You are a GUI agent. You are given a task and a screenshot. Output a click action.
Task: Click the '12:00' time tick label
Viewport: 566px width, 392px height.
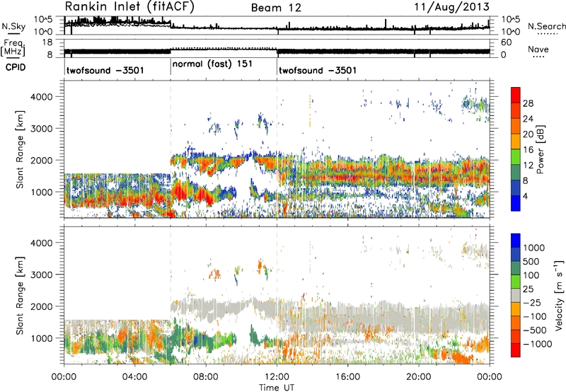[277, 377]
